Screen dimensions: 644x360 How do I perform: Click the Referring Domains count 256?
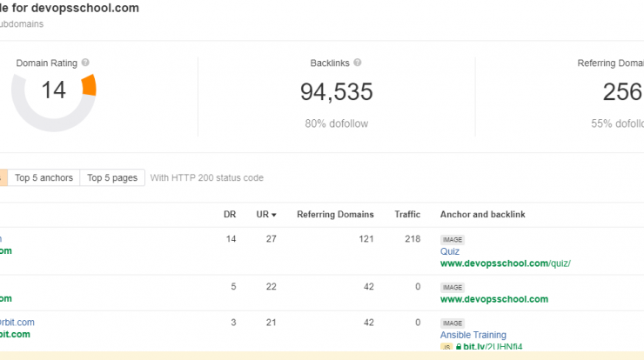[x=622, y=91]
